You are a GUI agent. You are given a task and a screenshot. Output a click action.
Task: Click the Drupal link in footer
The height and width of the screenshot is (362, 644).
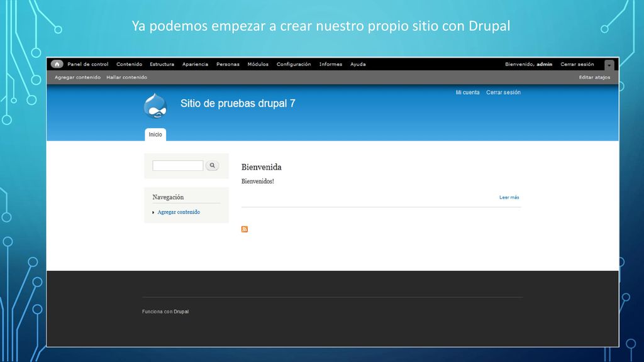pos(181,312)
